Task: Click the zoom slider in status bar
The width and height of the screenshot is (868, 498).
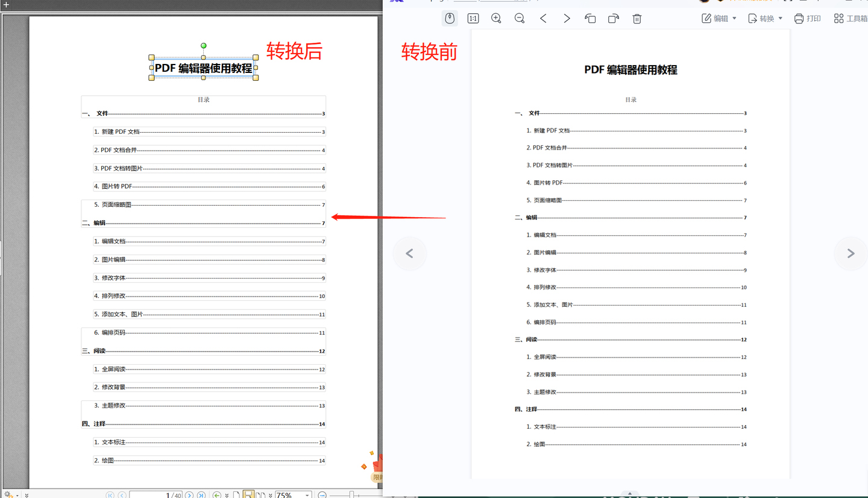Action: (351, 496)
